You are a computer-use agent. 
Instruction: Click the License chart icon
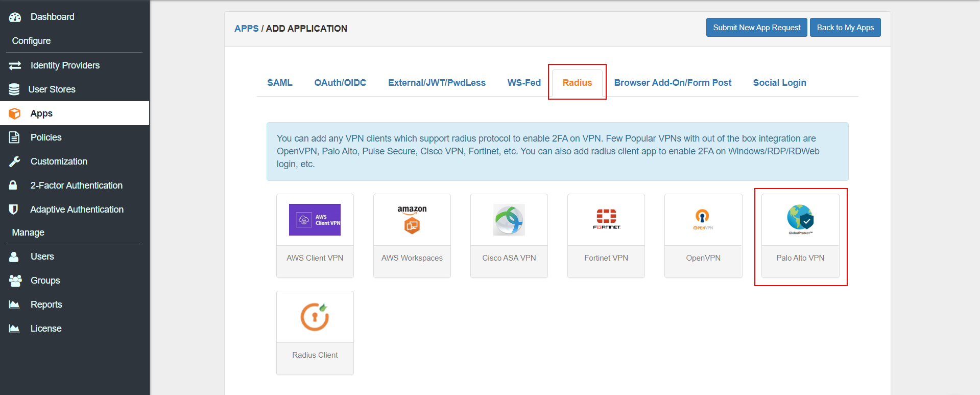14,329
